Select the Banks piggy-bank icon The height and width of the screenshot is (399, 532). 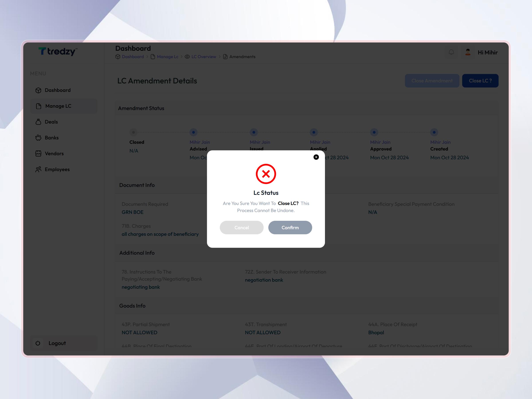(39, 138)
